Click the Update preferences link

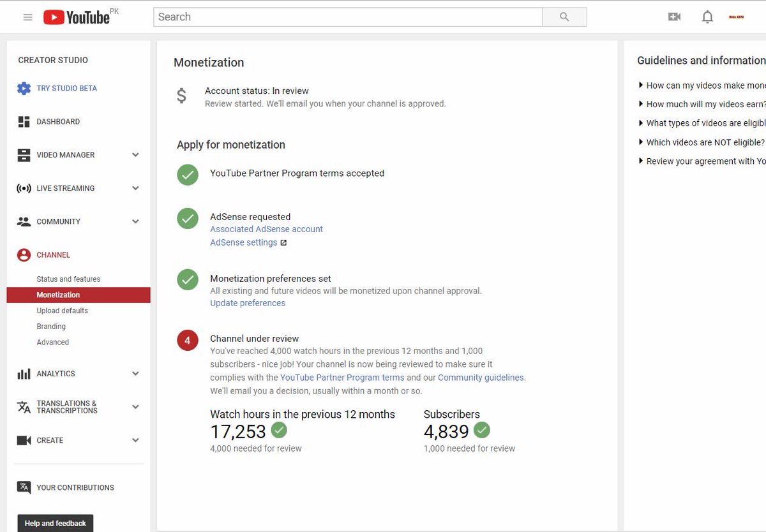pos(248,303)
